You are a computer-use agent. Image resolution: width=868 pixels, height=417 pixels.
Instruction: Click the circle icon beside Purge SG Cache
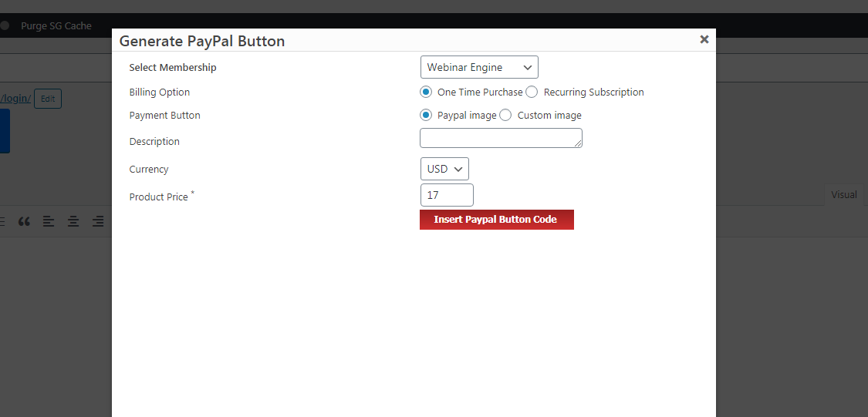5,25
